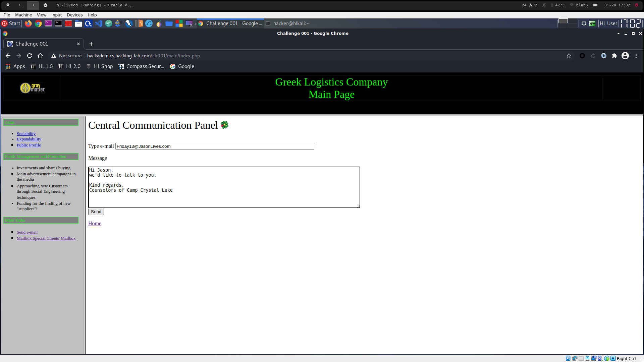The height and width of the screenshot is (362, 644).
Task: Open the Start menu
Action: pyautogui.click(x=11, y=23)
